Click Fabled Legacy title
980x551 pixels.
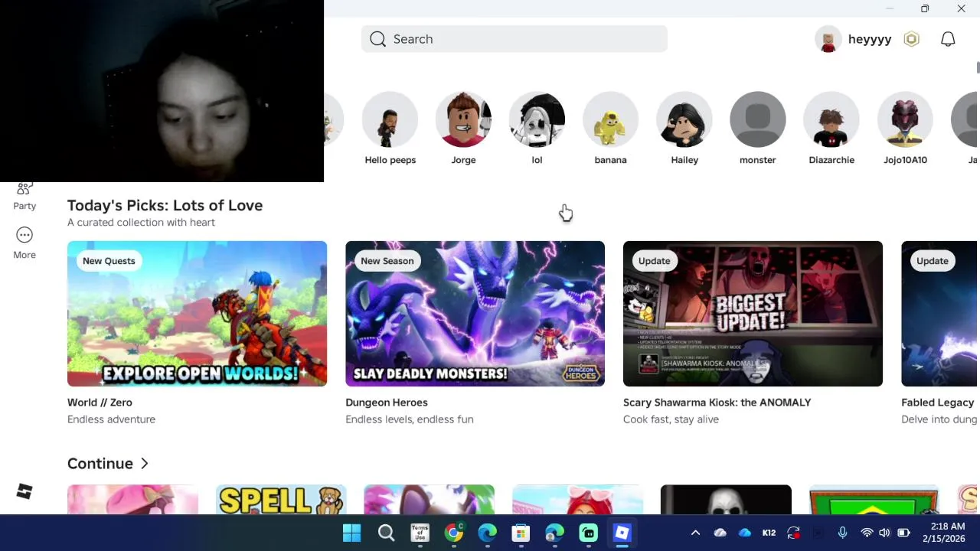coord(937,403)
